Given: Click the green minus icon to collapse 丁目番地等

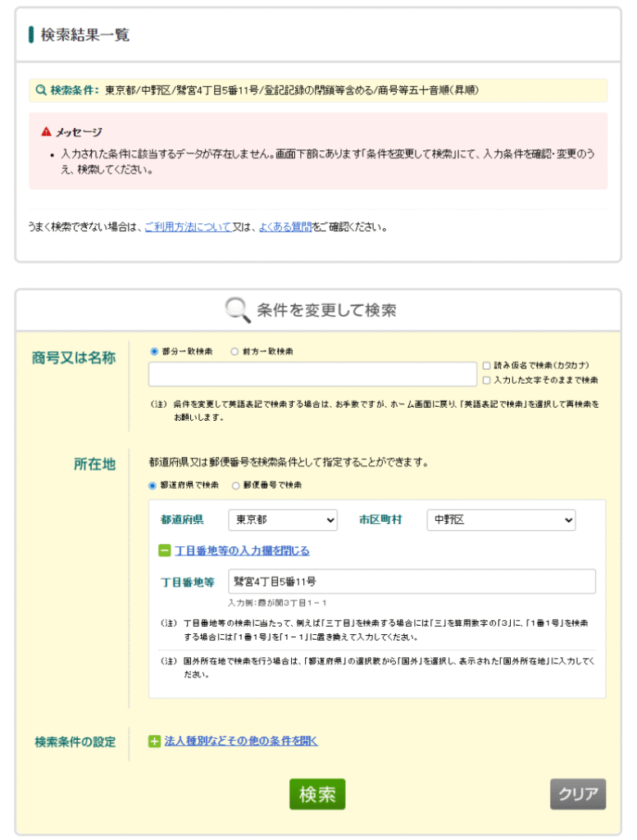Looking at the screenshot, I should point(164,550).
